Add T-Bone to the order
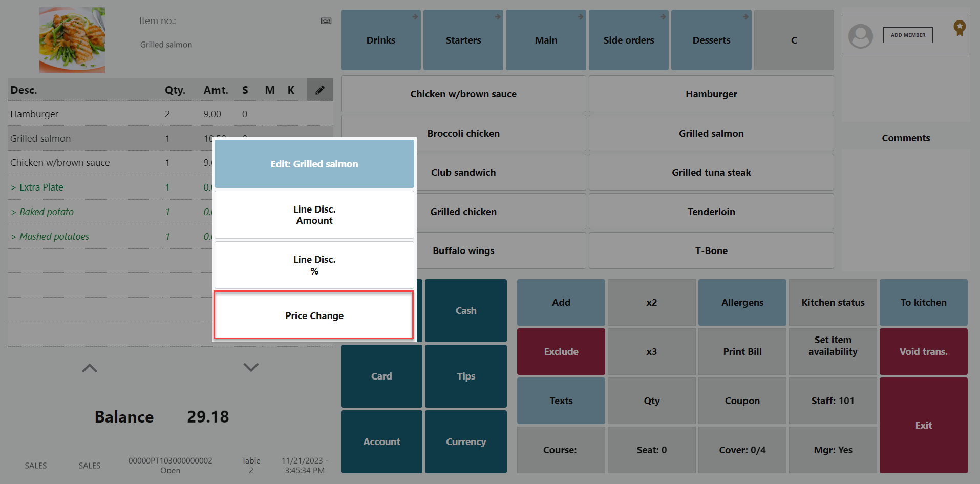This screenshot has height=484, width=980. click(x=711, y=250)
